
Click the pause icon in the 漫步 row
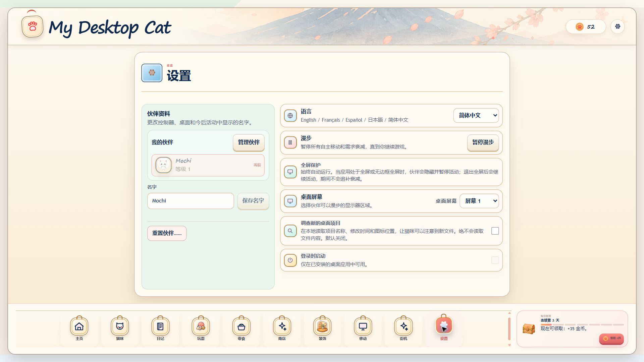(290, 142)
